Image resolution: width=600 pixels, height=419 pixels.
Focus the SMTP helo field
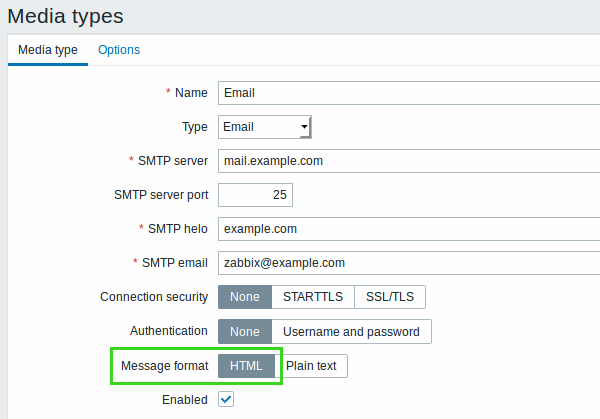409,229
